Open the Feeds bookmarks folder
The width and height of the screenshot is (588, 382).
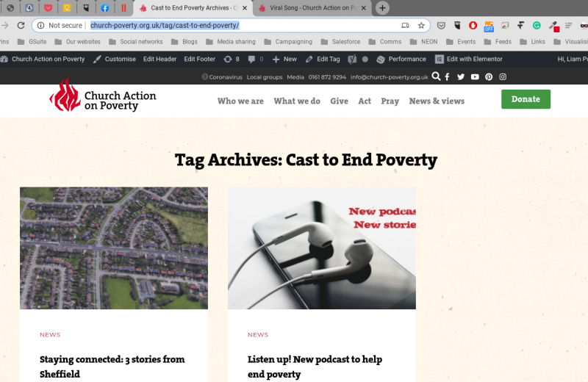[x=498, y=42]
